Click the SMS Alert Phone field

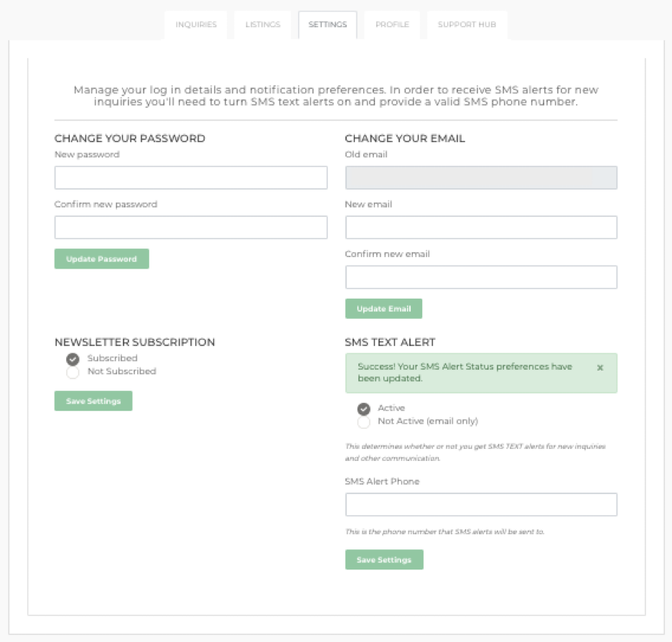pyautogui.click(x=481, y=504)
